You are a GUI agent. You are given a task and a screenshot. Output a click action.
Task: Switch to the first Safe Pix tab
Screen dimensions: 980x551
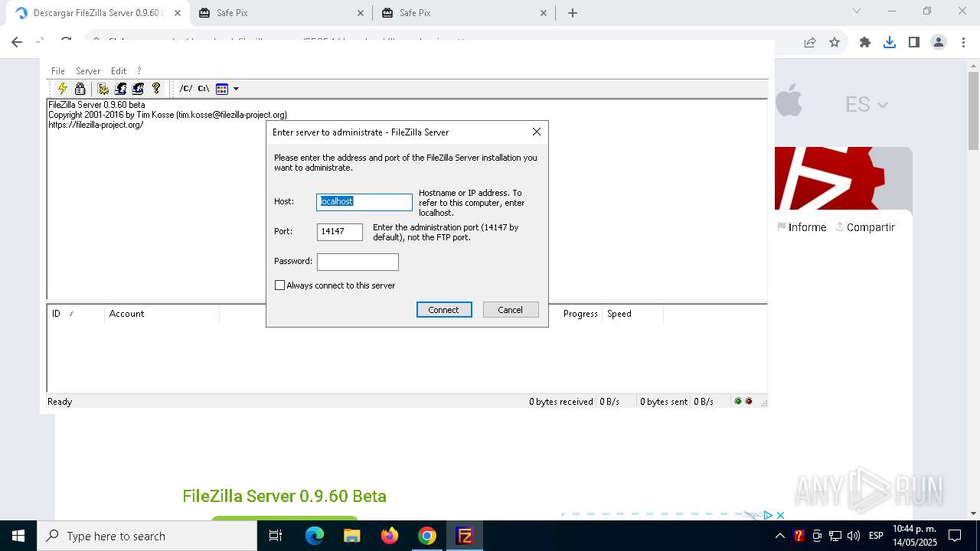coord(280,13)
